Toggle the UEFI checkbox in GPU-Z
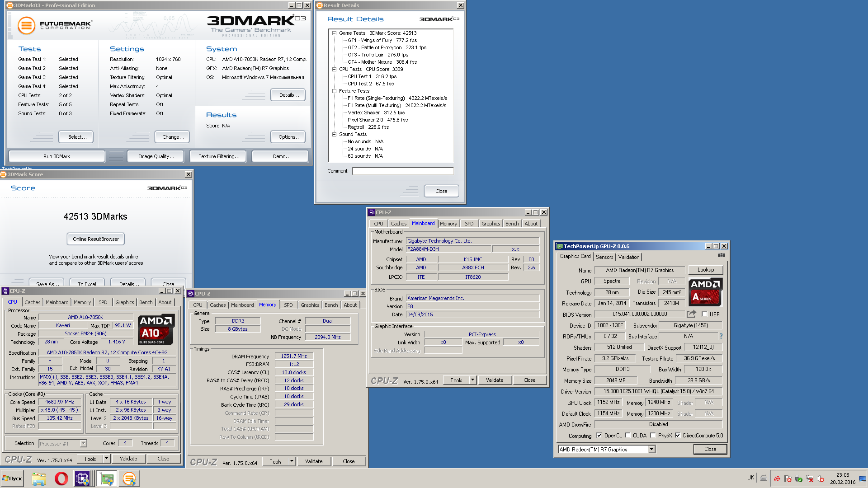This screenshot has width=868, height=488. 704,314
